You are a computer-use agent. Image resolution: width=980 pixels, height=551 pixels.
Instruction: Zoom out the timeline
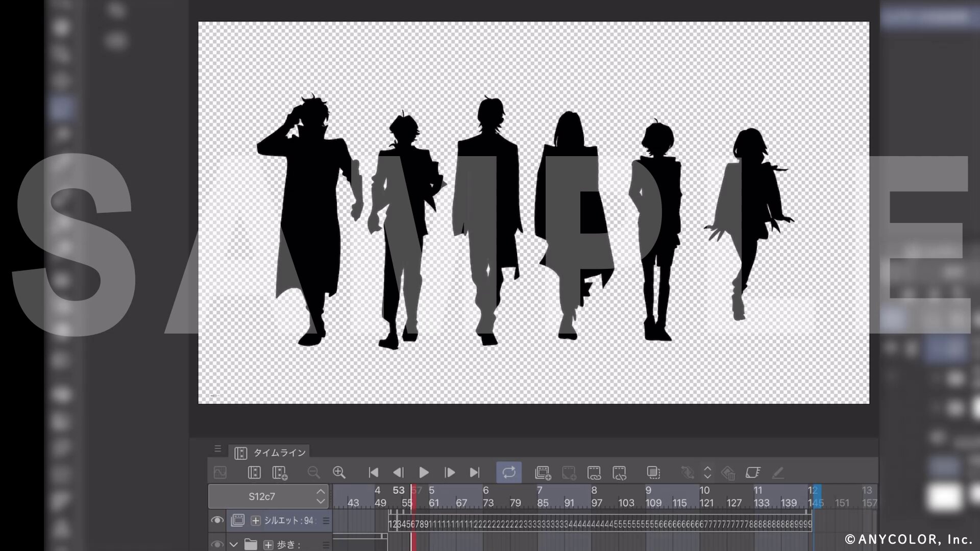(x=313, y=472)
